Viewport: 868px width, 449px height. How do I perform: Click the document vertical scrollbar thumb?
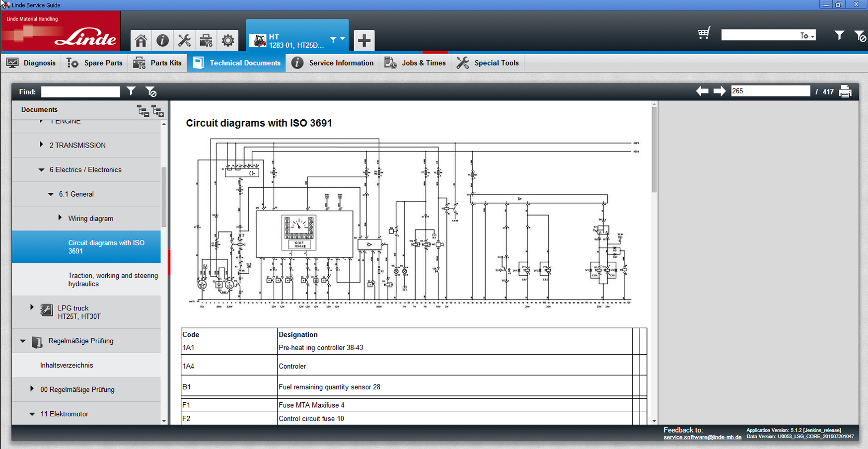click(x=654, y=149)
